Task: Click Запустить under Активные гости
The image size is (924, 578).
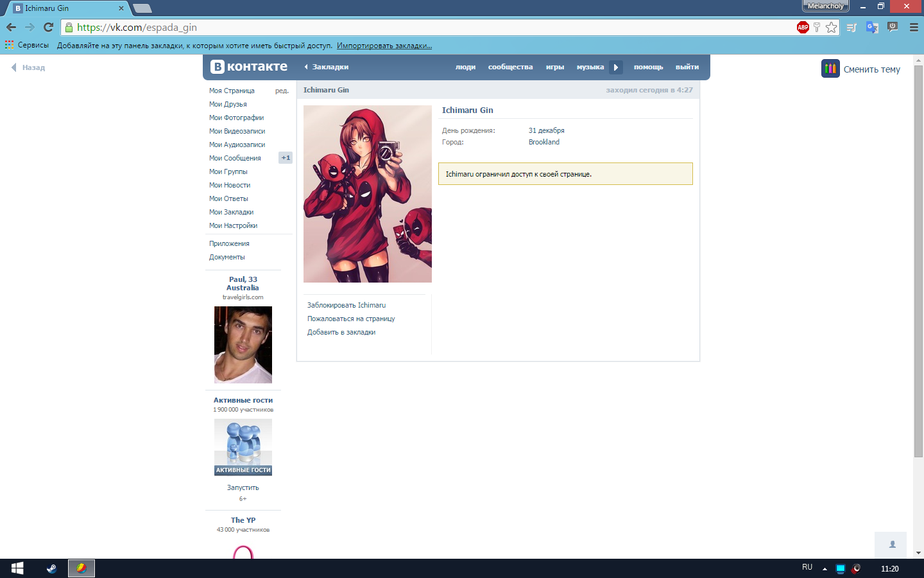Action: tap(243, 487)
